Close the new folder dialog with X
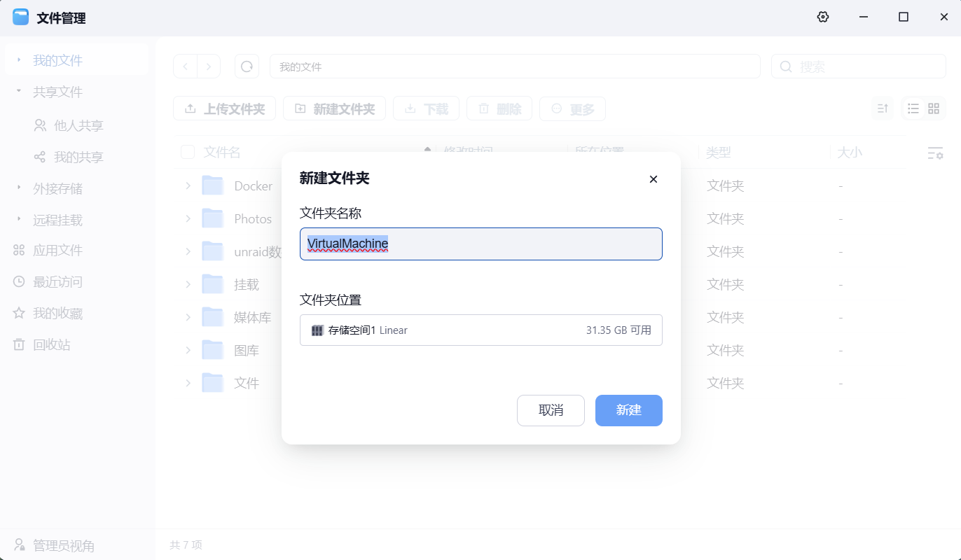Image resolution: width=961 pixels, height=560 pixels. (653, 179)
